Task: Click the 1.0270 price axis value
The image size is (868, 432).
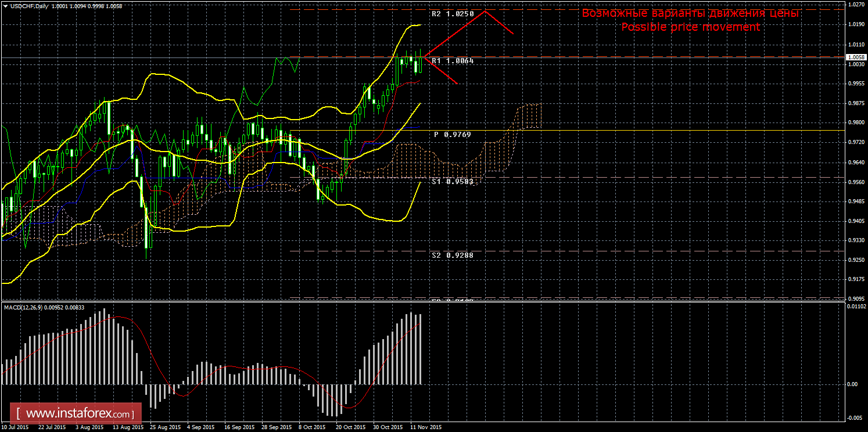Action: click(x=856, y=5)
